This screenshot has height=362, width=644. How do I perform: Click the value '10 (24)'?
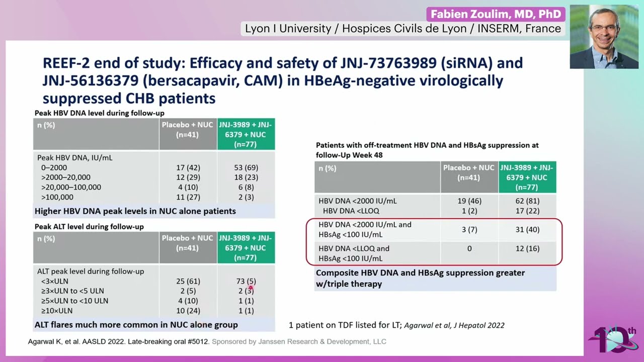pyautogui.click(x=187, y=311)
